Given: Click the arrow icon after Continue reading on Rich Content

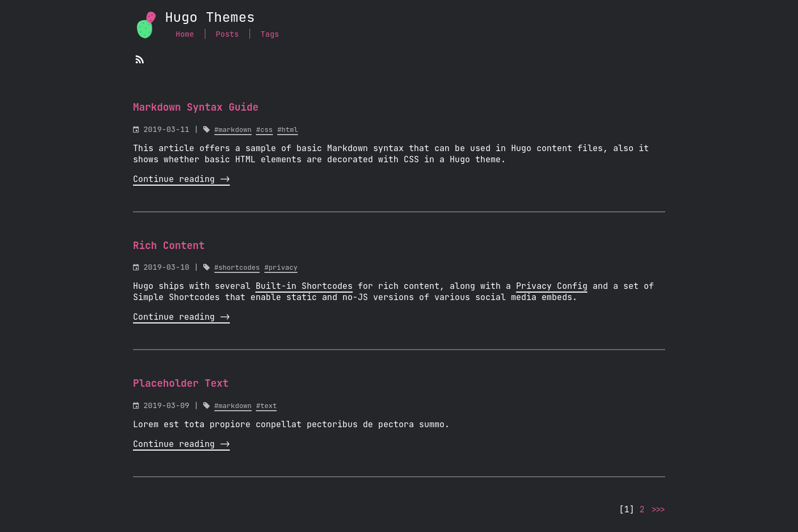Looking at the screenshot, I should [x=225, y=317].
